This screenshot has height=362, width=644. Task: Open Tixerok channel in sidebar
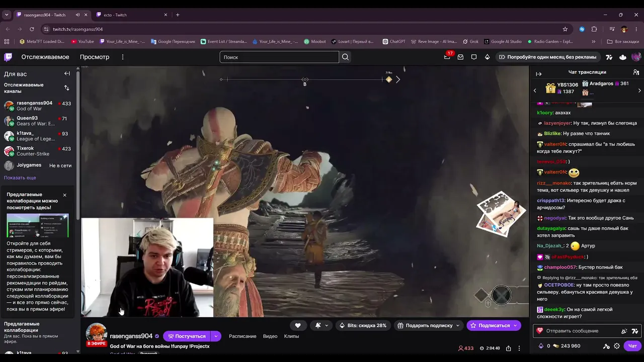pyautogui.click(x=38, y=151)
